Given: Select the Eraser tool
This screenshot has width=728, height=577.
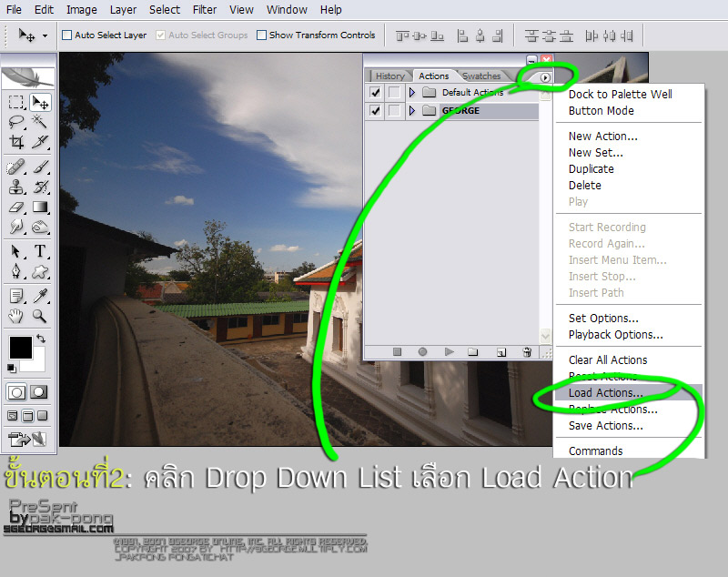Looking at the screenshot, I should (16, 207).
